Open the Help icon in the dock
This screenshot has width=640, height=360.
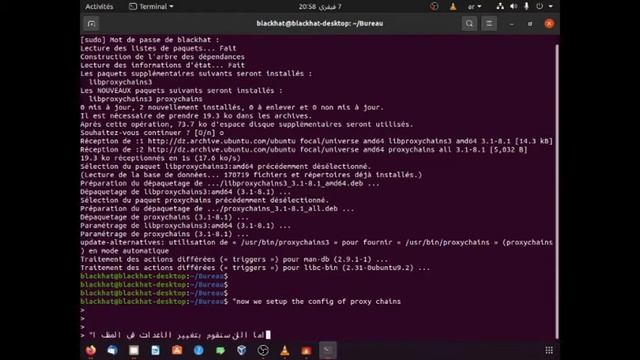tap(199, 350)
